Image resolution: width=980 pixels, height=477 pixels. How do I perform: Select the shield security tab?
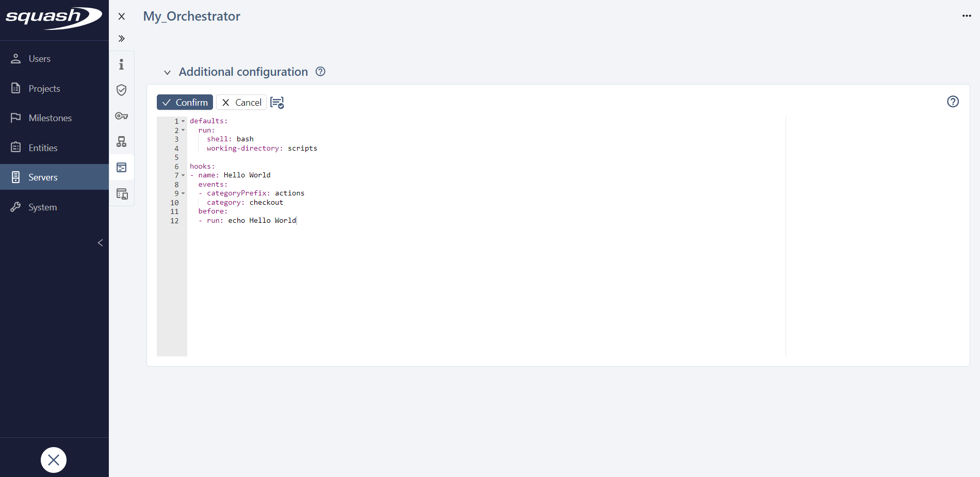coord(121,90)
